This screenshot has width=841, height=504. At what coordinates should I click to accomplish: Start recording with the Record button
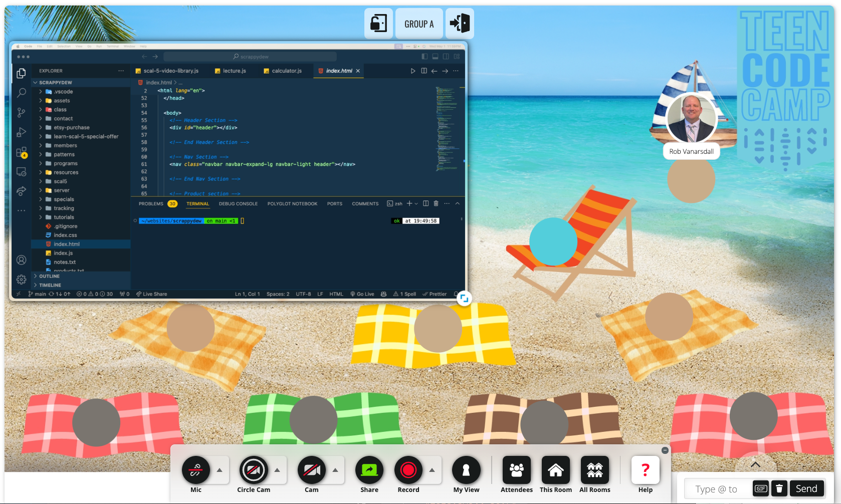pyautogui.click(x=408, y=470)
